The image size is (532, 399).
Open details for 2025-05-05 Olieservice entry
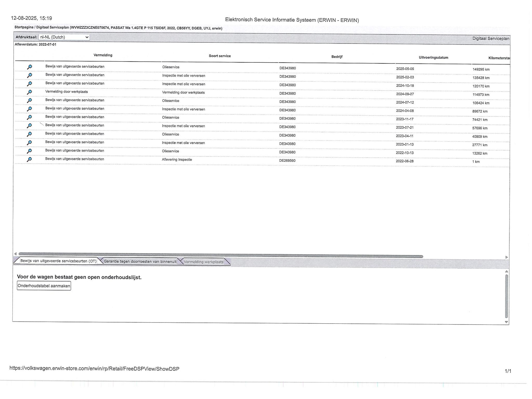pos(29,67)
